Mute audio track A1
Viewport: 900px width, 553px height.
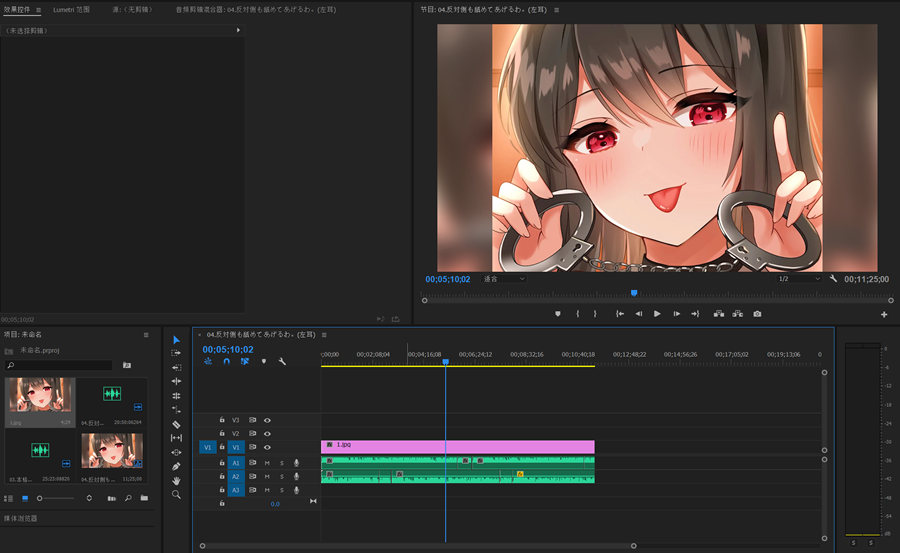(267, 463)
